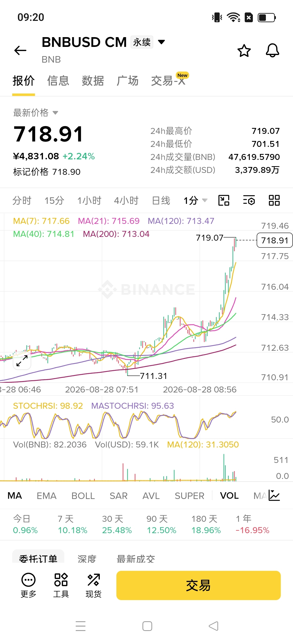Viewport: 293px width, 644px height.
Task: Toggle SAR indicator
Action: [x=119, y=496]
